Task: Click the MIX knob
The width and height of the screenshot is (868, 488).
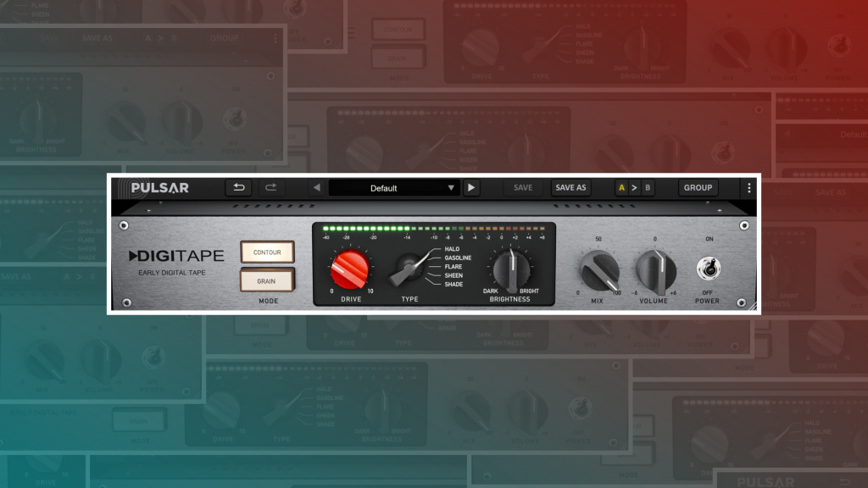Action: (x=599, y=270)
